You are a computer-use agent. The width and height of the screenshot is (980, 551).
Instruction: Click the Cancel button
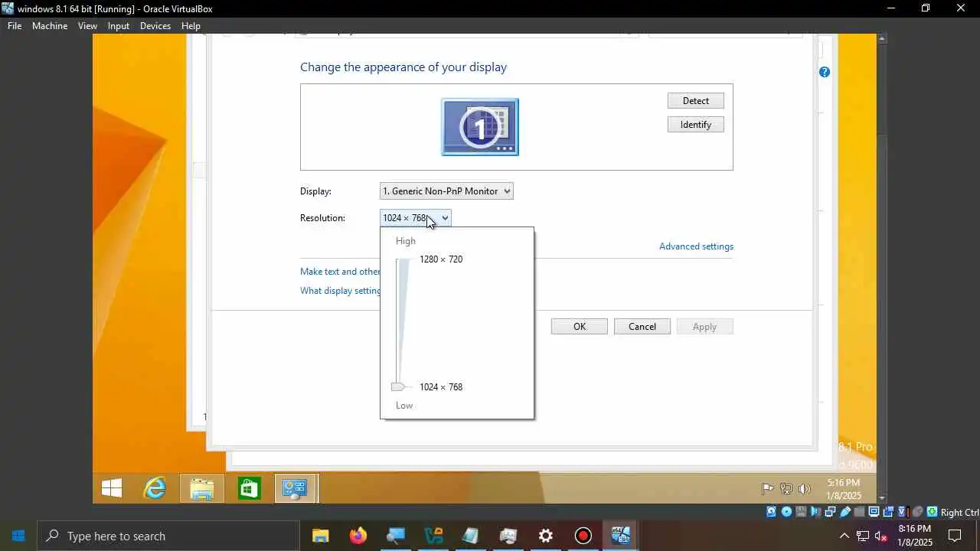(642, 327)
